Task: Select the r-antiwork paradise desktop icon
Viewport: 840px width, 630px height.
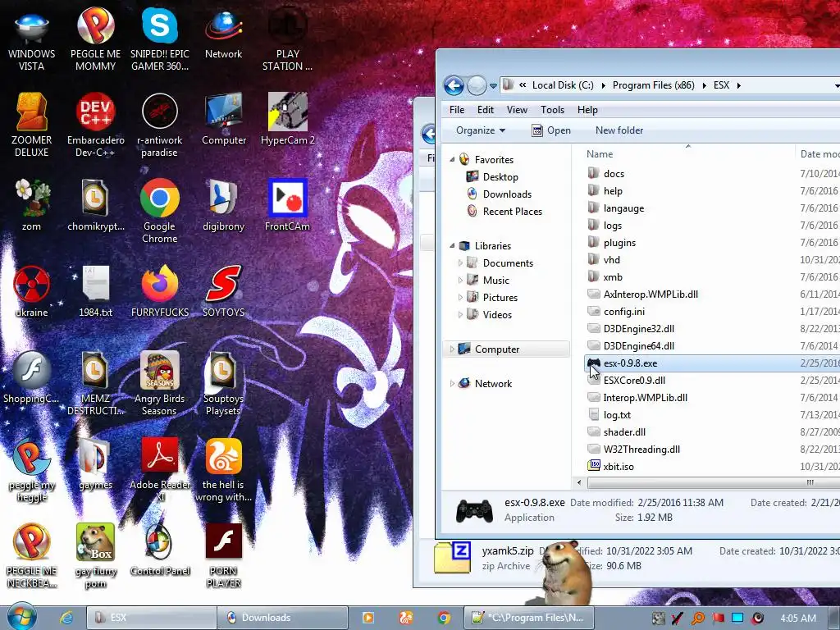Action: (159, 125)
